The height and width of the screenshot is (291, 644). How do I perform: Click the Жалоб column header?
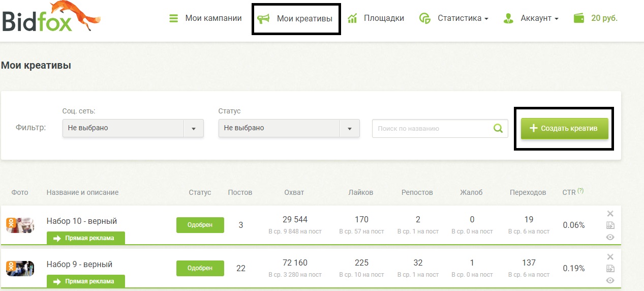pyautogui.click(x=471, y=192)
